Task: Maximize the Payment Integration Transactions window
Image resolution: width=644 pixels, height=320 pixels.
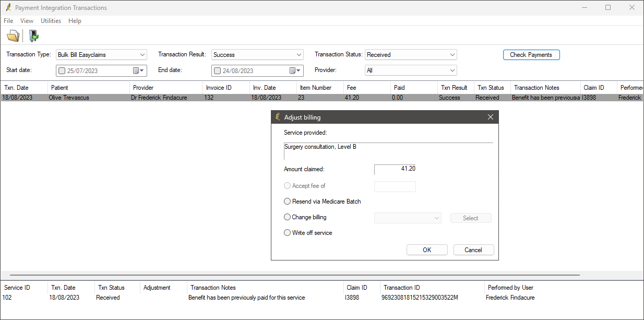Action: pyautogui.click(x=608, y=8)
